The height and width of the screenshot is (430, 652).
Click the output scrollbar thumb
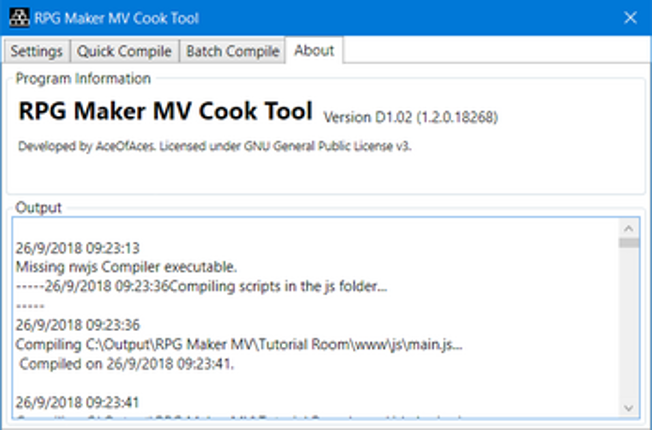click(x=628, y=243)
